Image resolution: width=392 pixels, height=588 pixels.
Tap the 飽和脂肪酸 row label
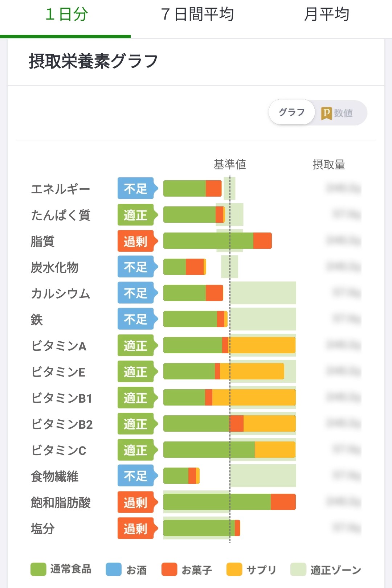(x=61, y=503)
